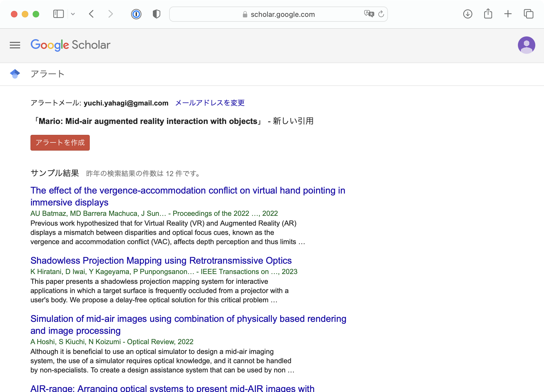This screenshot has width=544, height=392.
Task: Click the translate page icon
Action: coord(369,14)
